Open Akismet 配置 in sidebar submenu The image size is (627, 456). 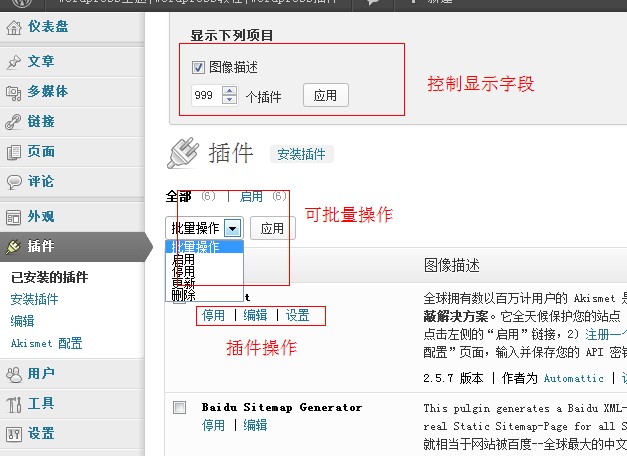46,343
